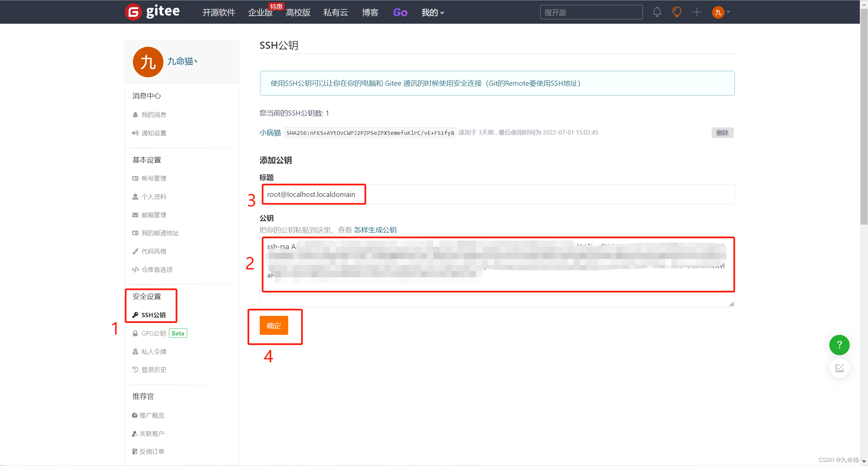Viewport: 868px width, 466px height.
Task: Click the icon beside 反佣订单
Action: pyautogui.click(x=135, y=451)
